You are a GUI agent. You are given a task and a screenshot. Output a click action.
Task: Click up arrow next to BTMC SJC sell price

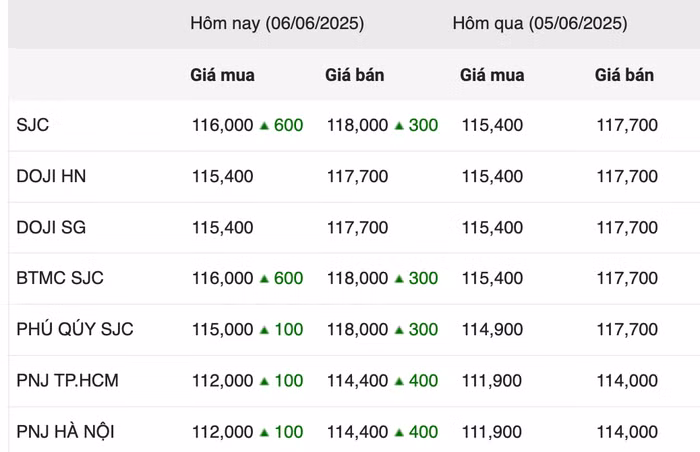point(399,279)
